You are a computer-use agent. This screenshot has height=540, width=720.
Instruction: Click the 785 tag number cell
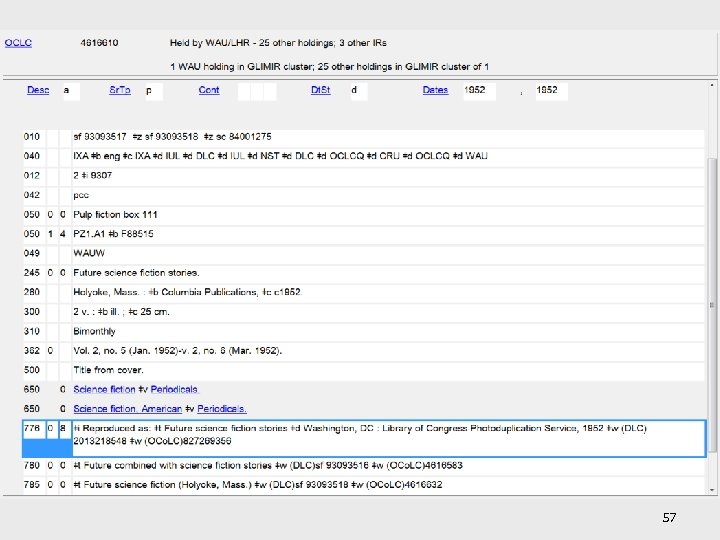point(32,485)
